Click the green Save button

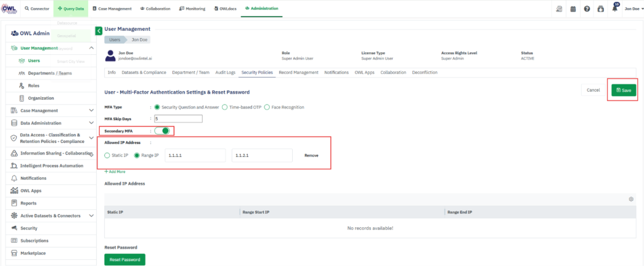coord(624,91)
